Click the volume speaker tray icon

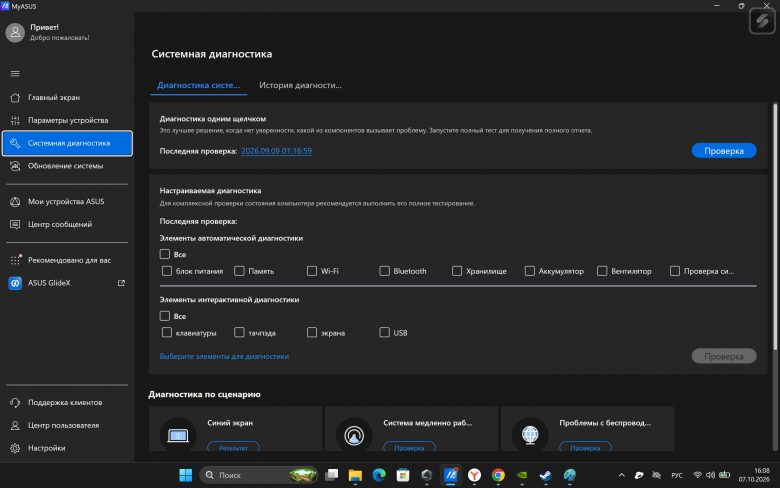pyautogui.click(x=710, y=476)
